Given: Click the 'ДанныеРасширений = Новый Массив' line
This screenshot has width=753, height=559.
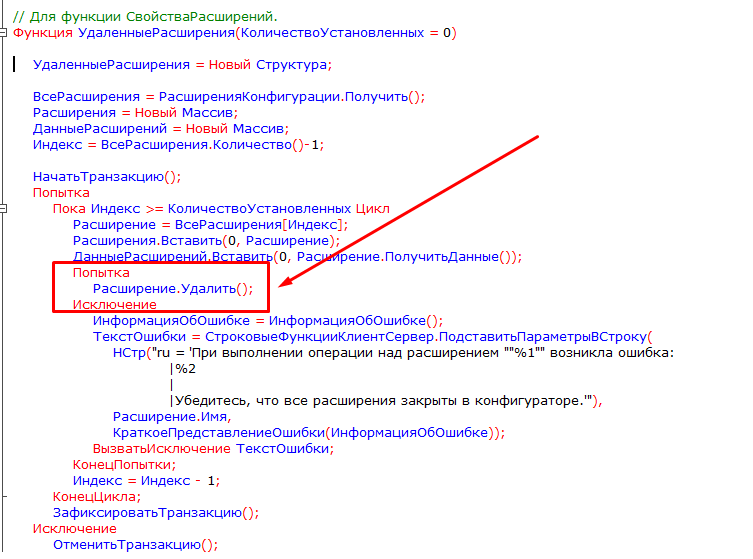Looking at the screenshot, I should pyautogui.click(x=161, y=129).
